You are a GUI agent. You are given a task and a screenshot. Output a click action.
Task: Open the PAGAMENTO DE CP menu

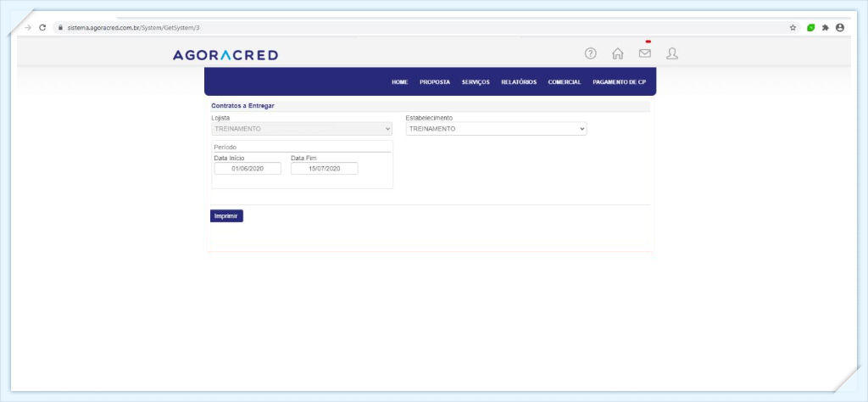(x=619, y=82)
